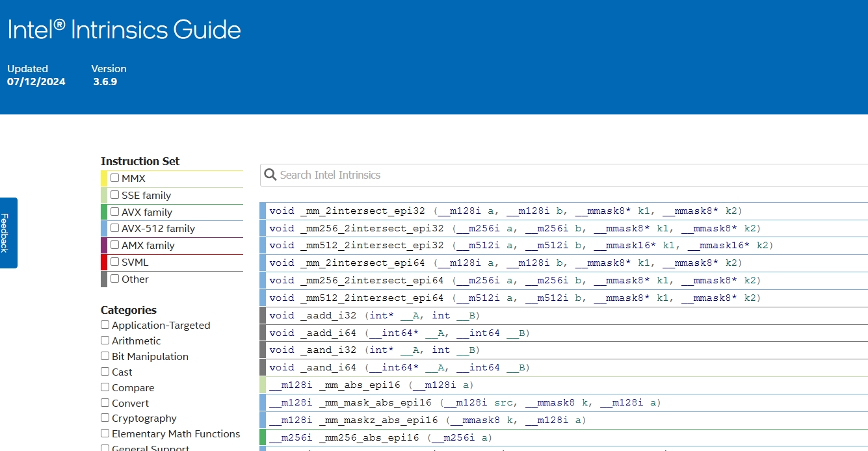The image size is (868, 451).
Task: Expand the _aadd_i64 intrinsic entry
Action: tap(564, 333)
